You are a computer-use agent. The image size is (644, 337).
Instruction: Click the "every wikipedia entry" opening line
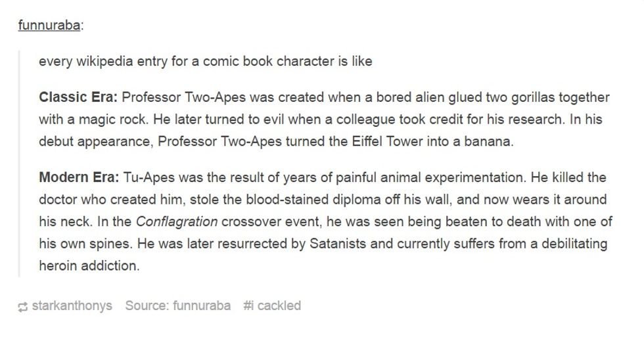click(206, 62)
